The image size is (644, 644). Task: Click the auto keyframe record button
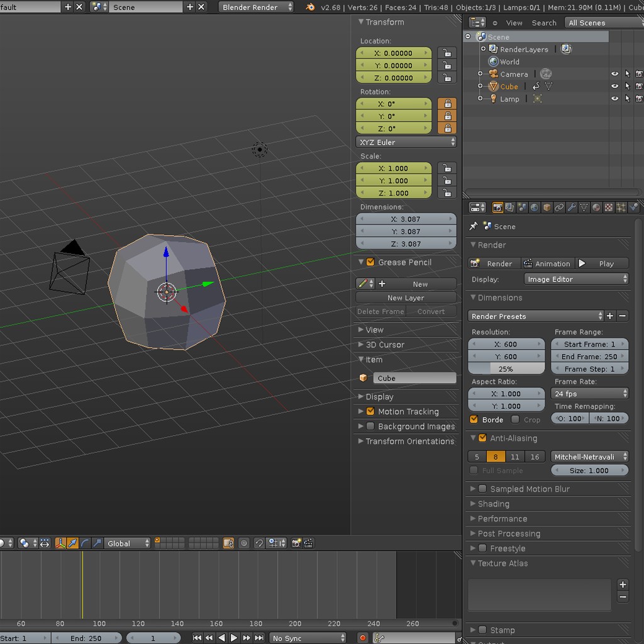(x=362, y=638)
